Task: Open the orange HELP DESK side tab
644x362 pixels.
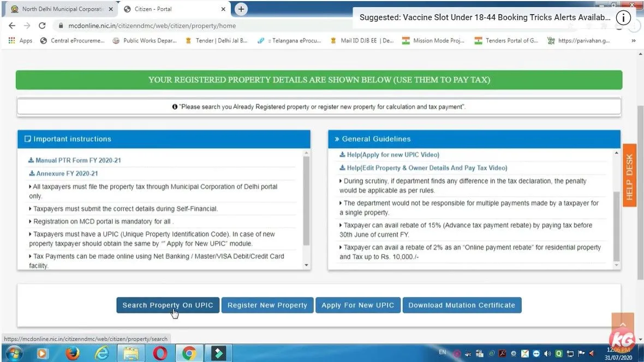Action: pos(629,177)
